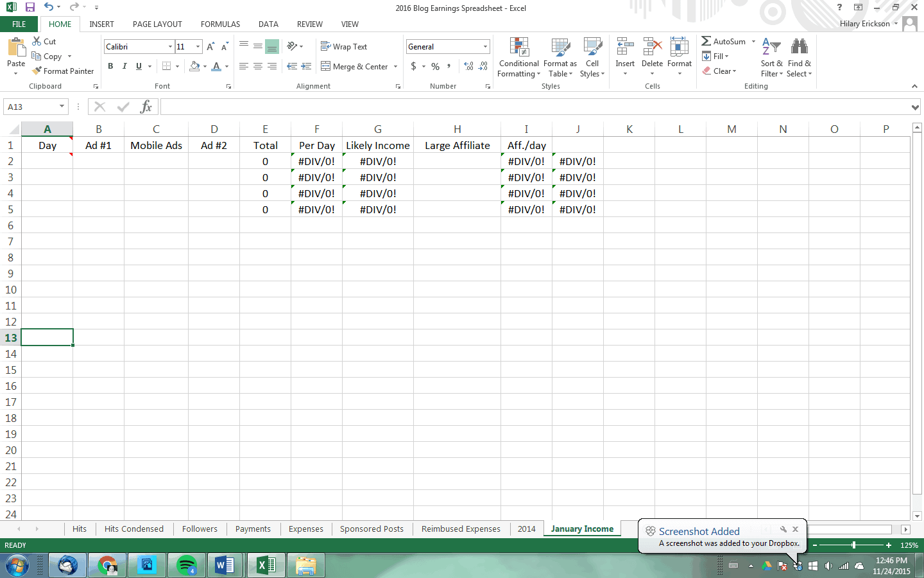Open the Number format General dropdown
The image size is (924, 578).
tap(485, 46)
